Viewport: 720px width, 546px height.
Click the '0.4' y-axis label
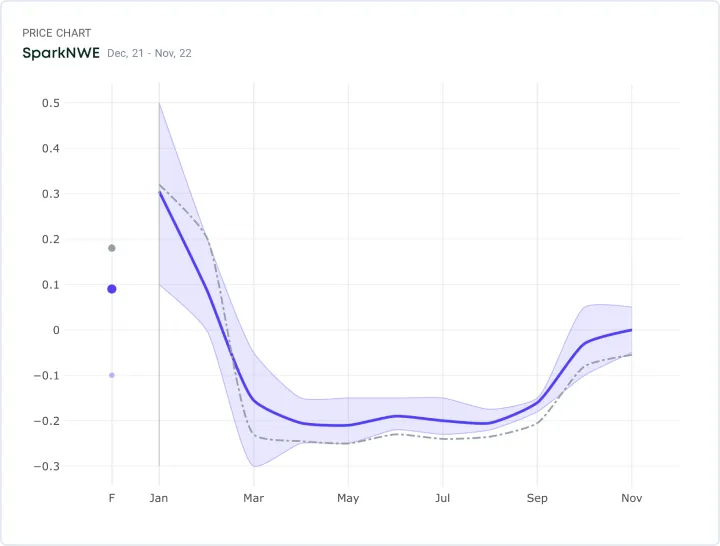[x=51, y=148]
